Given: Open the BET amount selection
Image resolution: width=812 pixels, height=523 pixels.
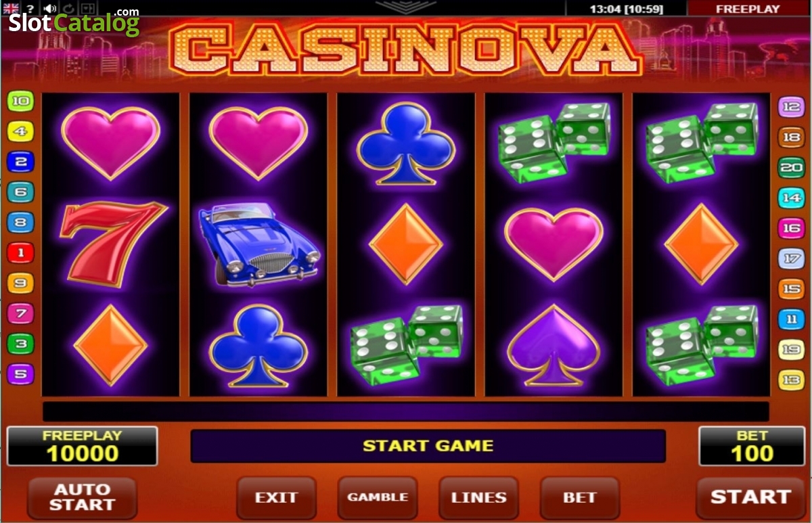Looking at the screenshot, I should point(579,498).
